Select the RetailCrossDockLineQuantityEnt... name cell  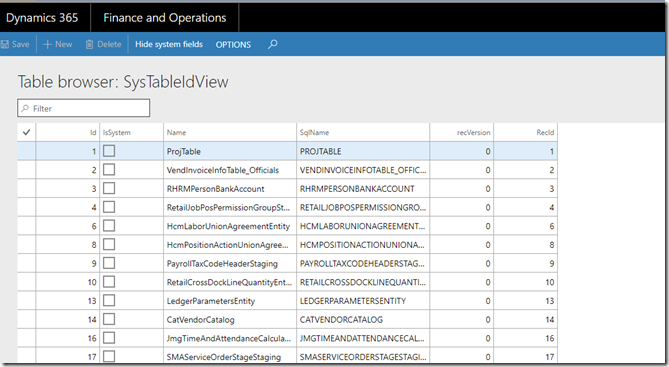(230, 282)
